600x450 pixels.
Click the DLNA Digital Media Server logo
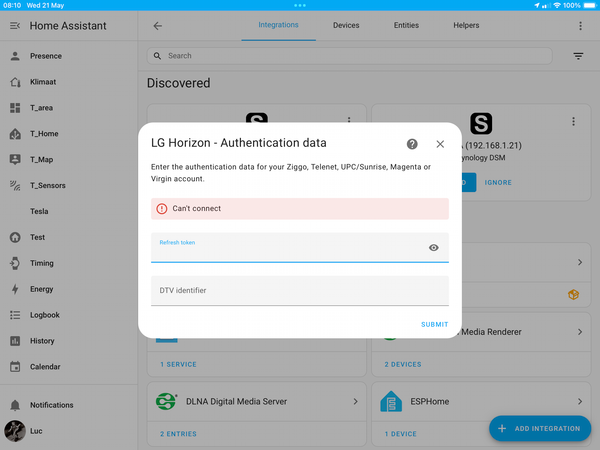click(x=166, y=401)
